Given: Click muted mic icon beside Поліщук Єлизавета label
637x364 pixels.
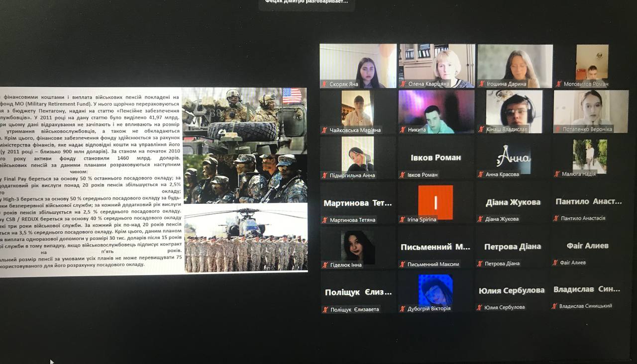Looking at the screenshot, I should tap(325, 309).
